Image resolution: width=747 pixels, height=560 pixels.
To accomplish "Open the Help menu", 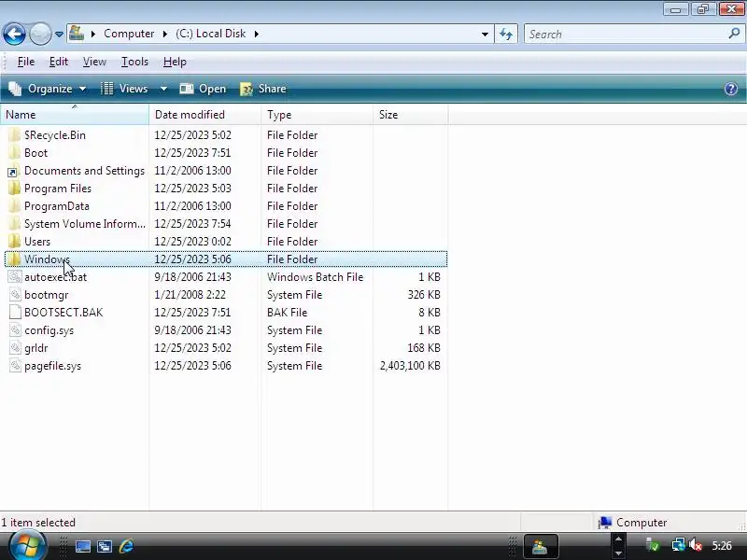I will 175,62.
